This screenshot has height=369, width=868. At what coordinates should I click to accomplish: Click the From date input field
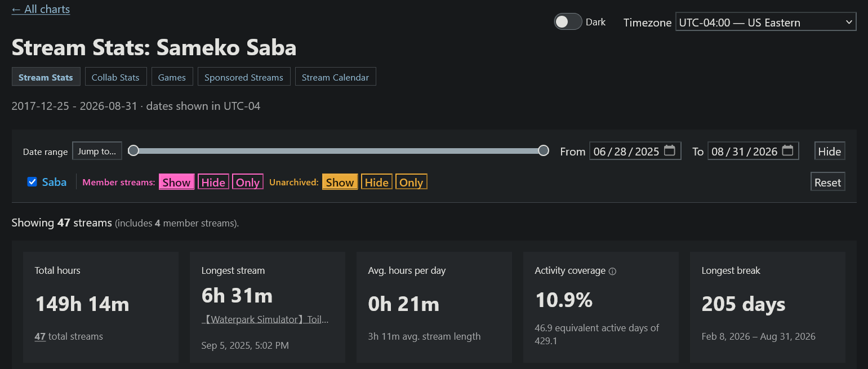pyautogui.click(x=635, y=151)
